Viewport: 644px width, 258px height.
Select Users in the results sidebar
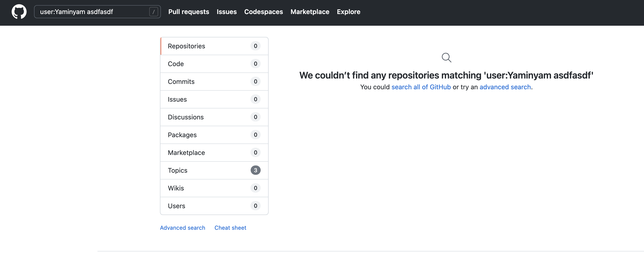pyautogui.click(x=176, y=206)
